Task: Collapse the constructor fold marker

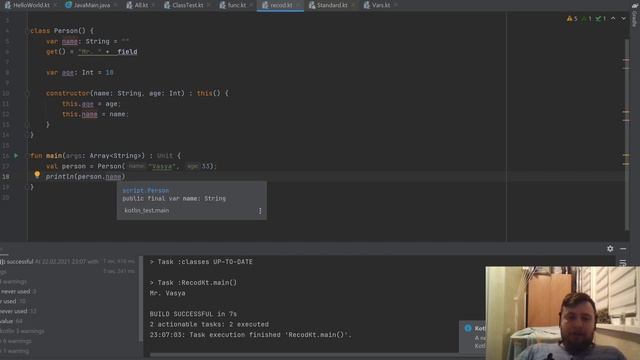Action: click(x=27, y=93)
